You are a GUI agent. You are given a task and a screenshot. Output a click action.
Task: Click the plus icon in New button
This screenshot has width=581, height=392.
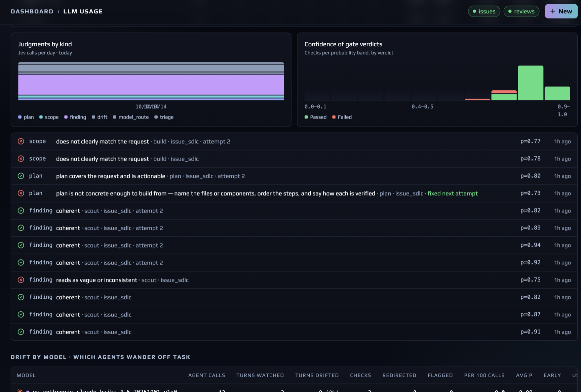point(553,11)
